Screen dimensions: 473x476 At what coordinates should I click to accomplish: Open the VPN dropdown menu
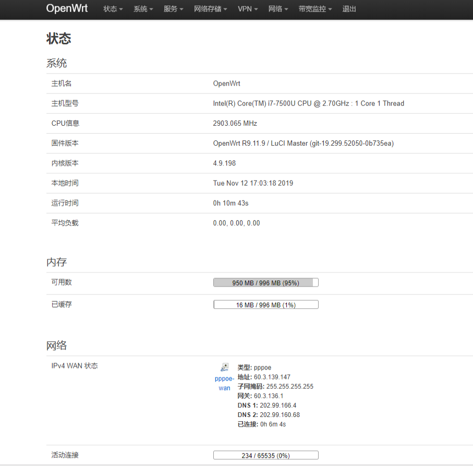tap(248, 9)
